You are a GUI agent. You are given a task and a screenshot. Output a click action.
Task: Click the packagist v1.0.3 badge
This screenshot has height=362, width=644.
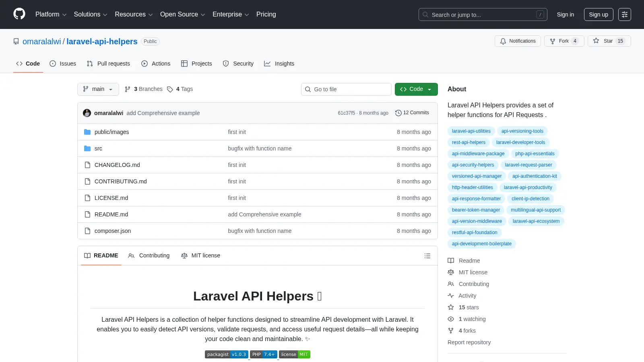[x=227, y=354]
